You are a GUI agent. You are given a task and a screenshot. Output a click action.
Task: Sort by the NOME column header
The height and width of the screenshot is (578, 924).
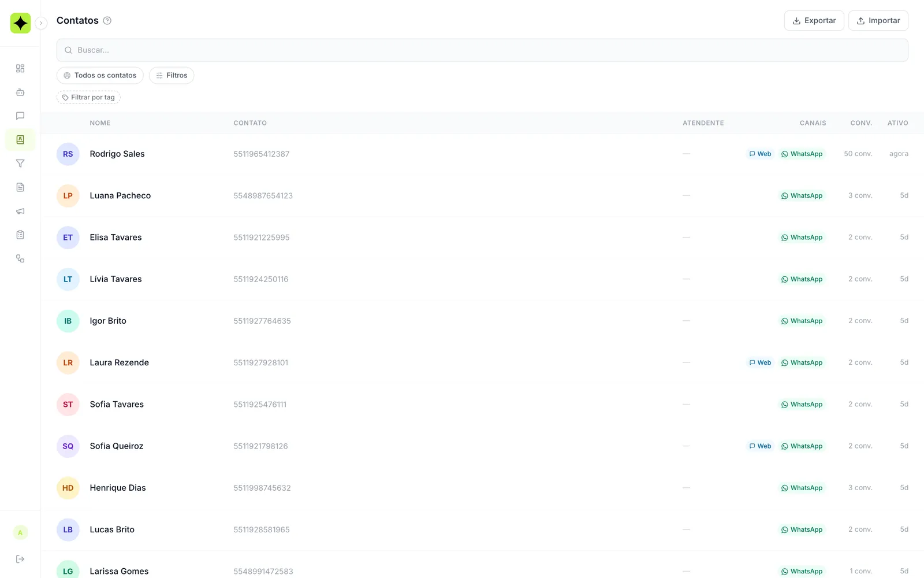click(100, 123)
